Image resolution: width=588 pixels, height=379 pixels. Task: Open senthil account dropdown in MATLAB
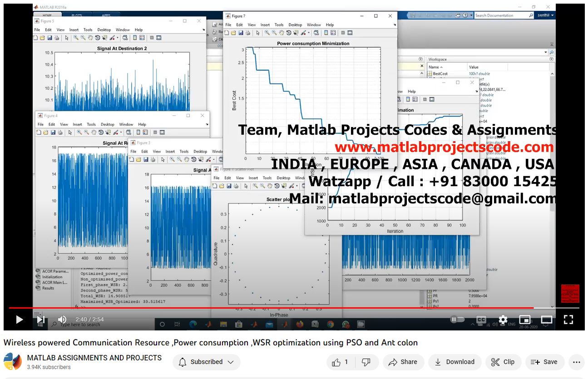pyautogui.click(x=546, y=15)
